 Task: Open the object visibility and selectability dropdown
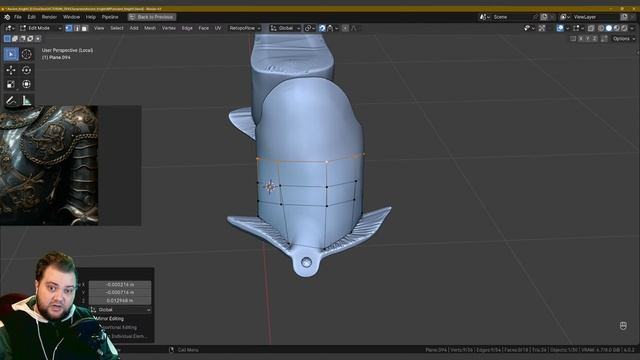click(x=529, y=28)
